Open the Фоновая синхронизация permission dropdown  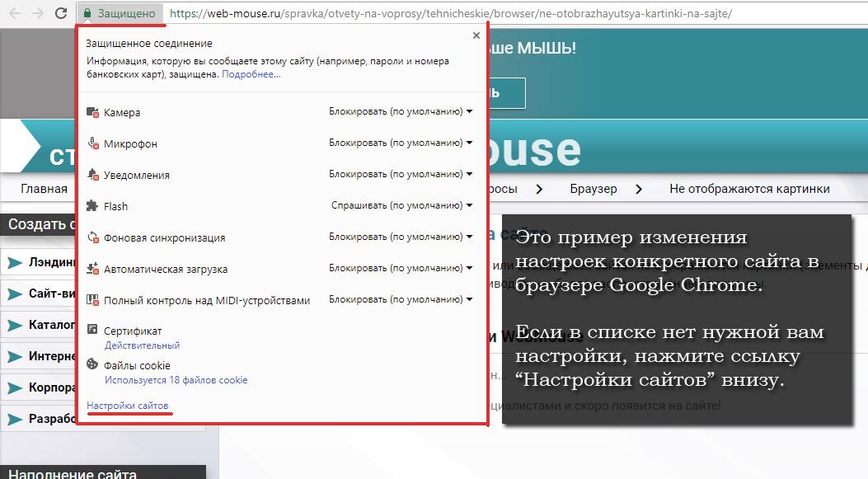[401, 237]
